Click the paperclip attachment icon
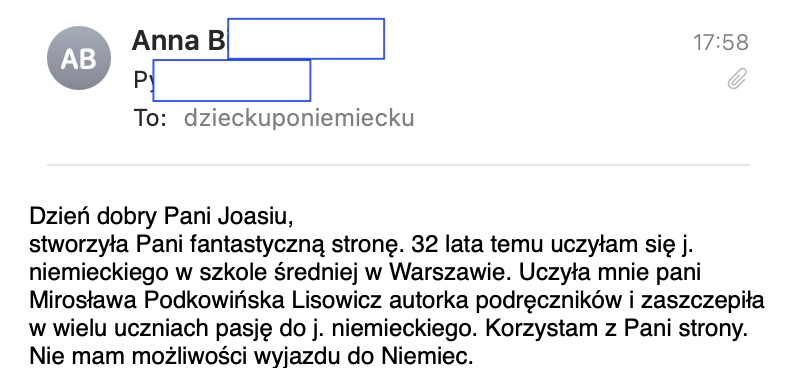 coord(737,79)
